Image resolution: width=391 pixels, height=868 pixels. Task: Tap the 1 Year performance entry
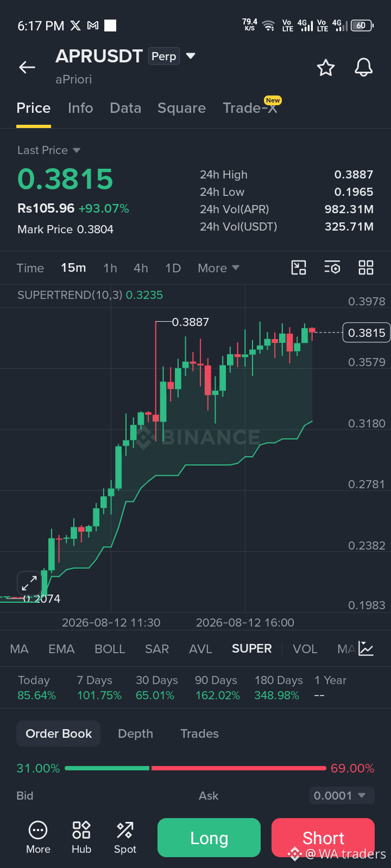pos(330,687)
